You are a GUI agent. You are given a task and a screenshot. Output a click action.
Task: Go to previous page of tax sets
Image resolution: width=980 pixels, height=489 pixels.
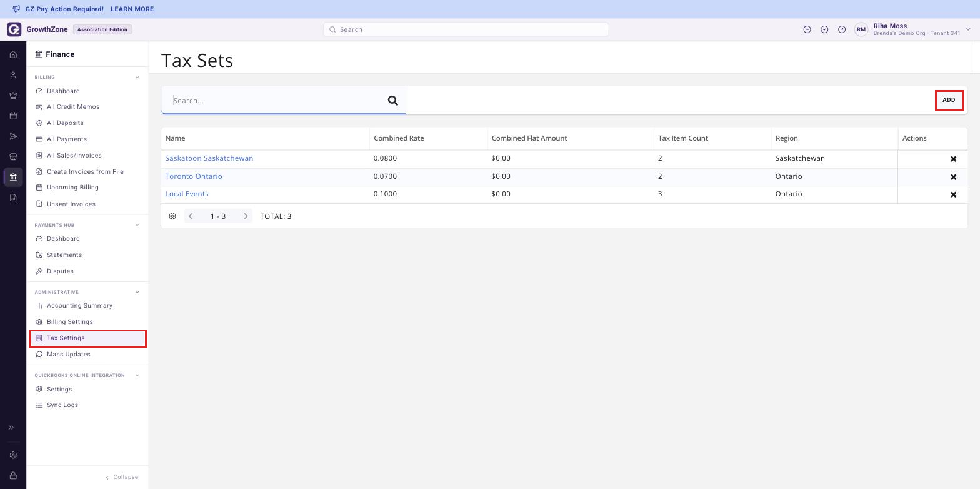coord(191,216)
